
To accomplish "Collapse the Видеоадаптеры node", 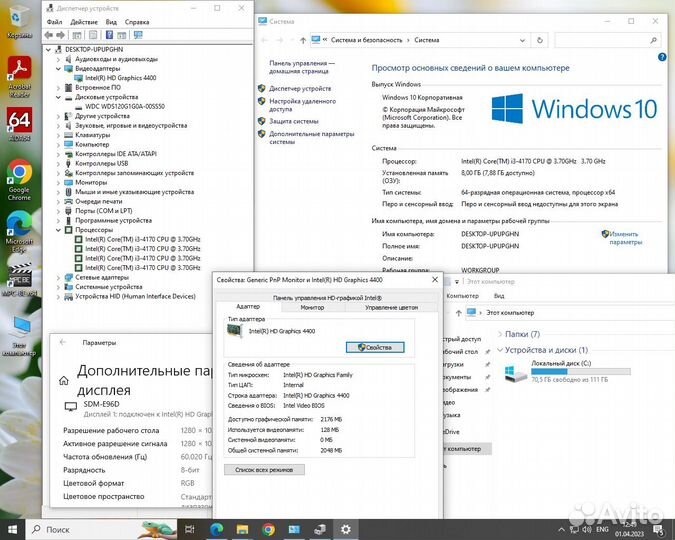I will pyautogui.click(x=58, y=68).
